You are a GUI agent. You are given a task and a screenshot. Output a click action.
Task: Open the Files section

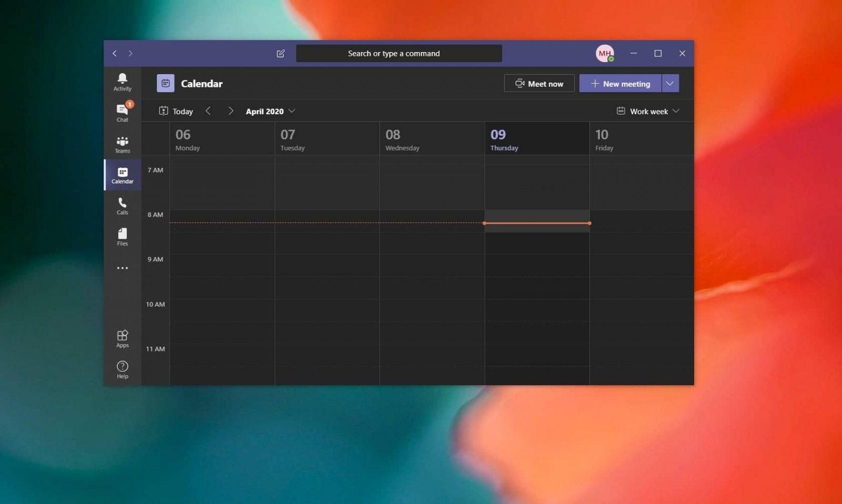click(x=122, y=237)
